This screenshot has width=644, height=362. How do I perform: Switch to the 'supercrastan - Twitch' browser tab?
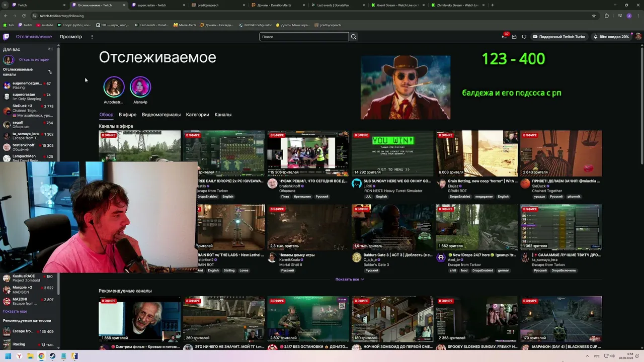[x=158, y=5]
